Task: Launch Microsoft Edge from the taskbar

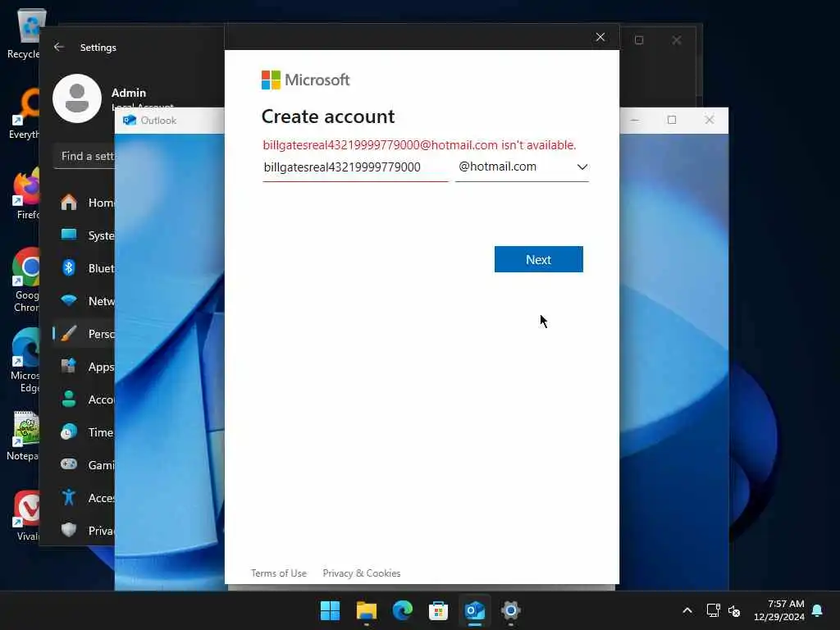Action: point(402,610)
